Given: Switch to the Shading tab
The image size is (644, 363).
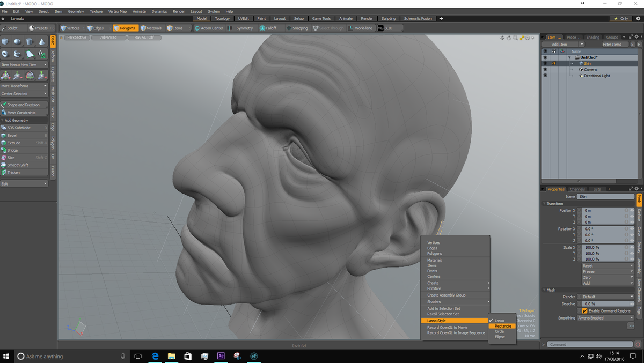Looking at the screenshot, I should (592, 37).
